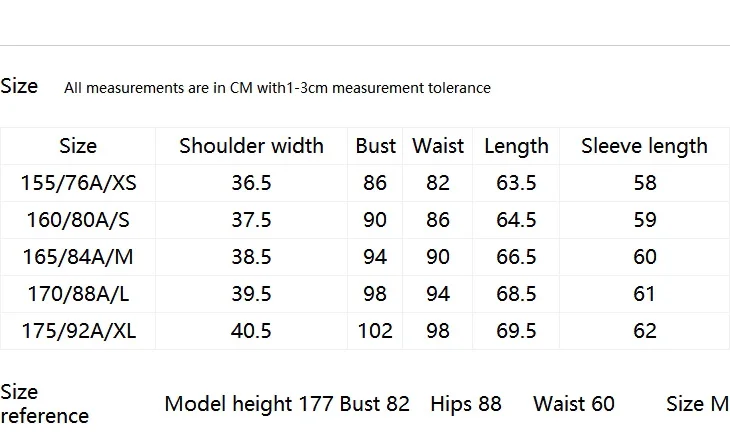Click the Waist 60 reference text
This screenshot has width=730, height=448.
coord(574,404)
